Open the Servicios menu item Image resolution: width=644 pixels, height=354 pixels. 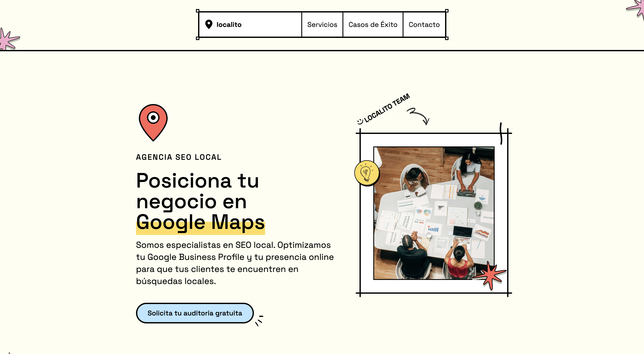pos(322,24)
